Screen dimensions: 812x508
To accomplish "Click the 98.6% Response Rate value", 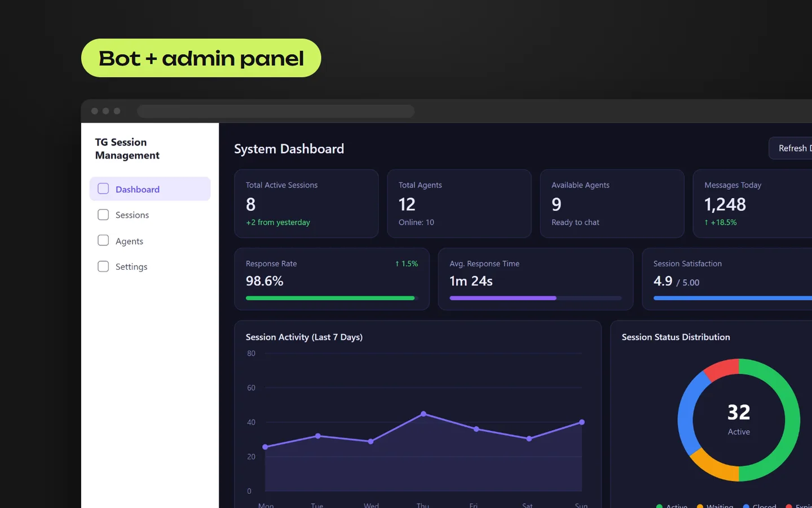I will [264, 281].
